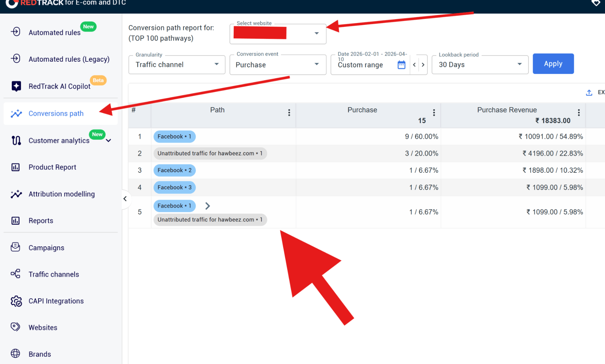This screenshot has width=605, height=364.
Task: Click the Campaigns icon in sidebar
Action: pos(15,247)
